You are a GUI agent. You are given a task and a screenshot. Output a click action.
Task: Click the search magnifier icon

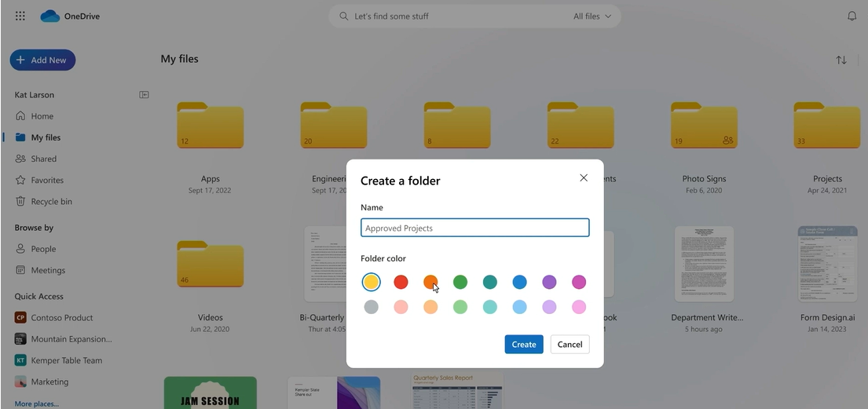343,16
